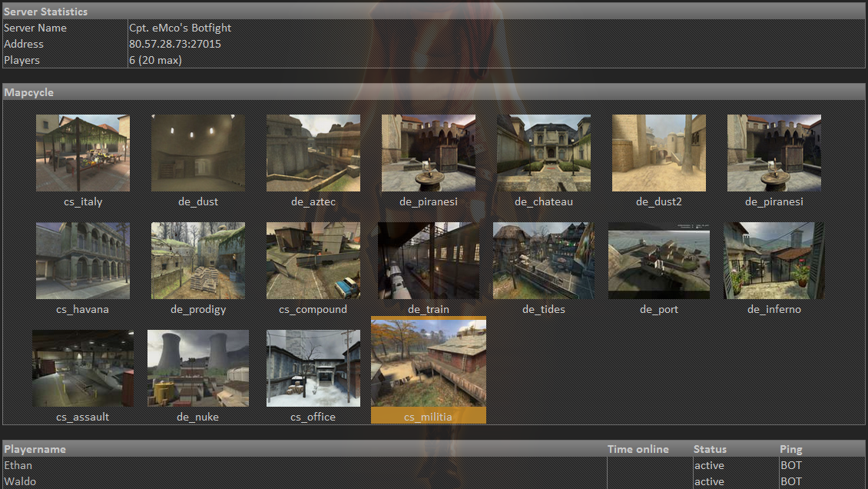Select the "Cpt. eMco's Botfight" server name
Viewport: 868px width, 489px height.
pyautogui.click(x=180, y=28)
